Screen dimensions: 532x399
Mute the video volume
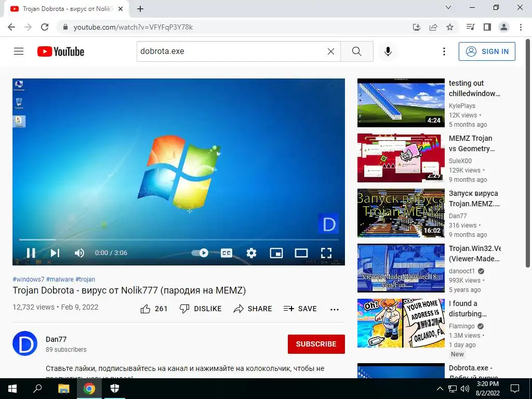[x=79, y=253]
